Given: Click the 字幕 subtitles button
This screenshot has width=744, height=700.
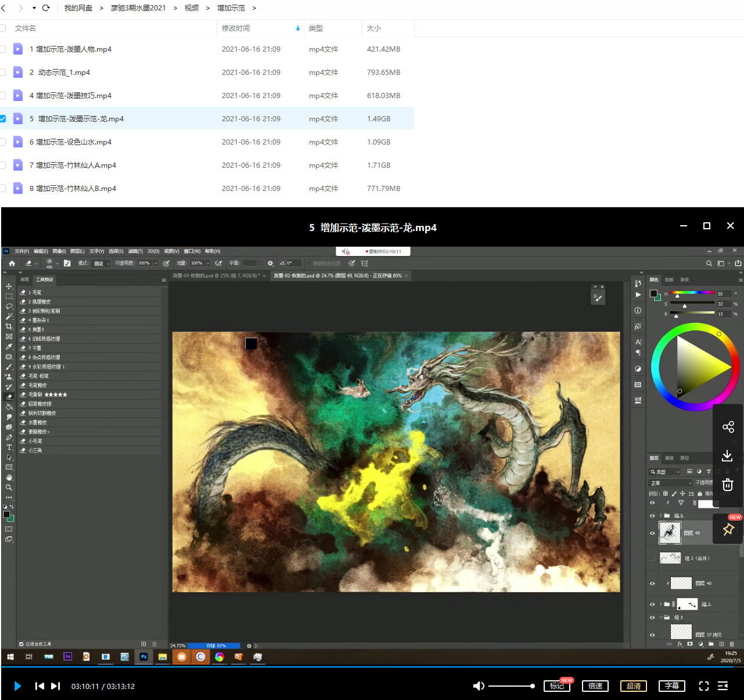Looking at the screenshot, I should click(671, 686).
